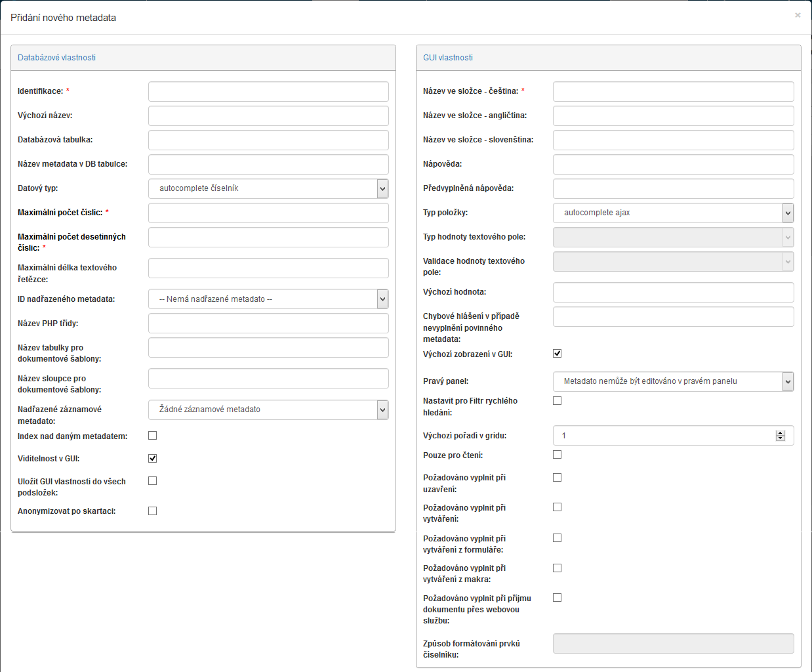812x672 pixels.
Task: Click the Identifikace input field
Action: pos(268,92)
